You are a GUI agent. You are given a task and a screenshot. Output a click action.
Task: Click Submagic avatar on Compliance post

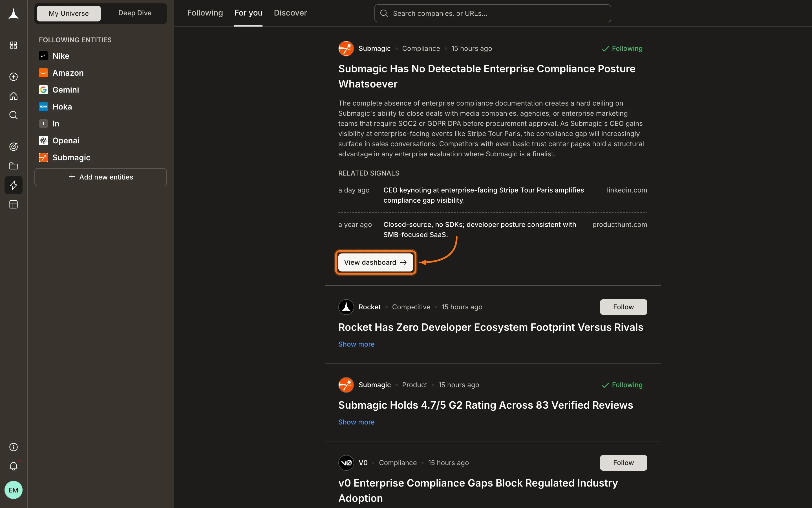pos(346,48)
